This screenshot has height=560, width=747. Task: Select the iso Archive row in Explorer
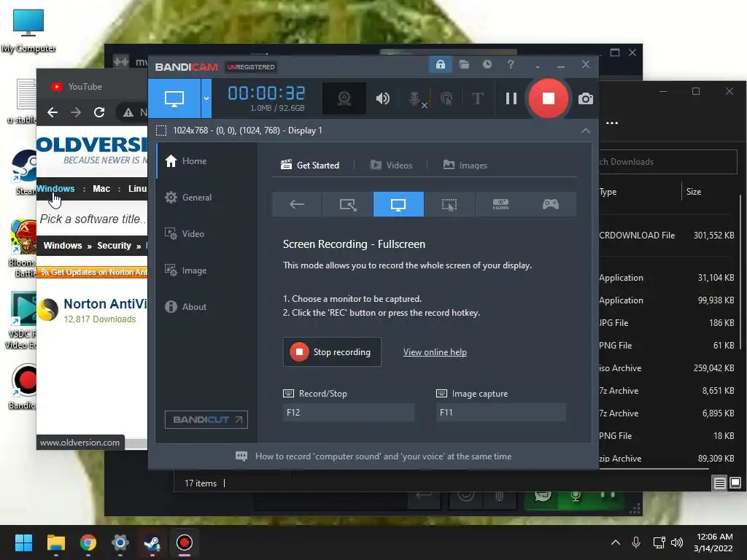668,368
